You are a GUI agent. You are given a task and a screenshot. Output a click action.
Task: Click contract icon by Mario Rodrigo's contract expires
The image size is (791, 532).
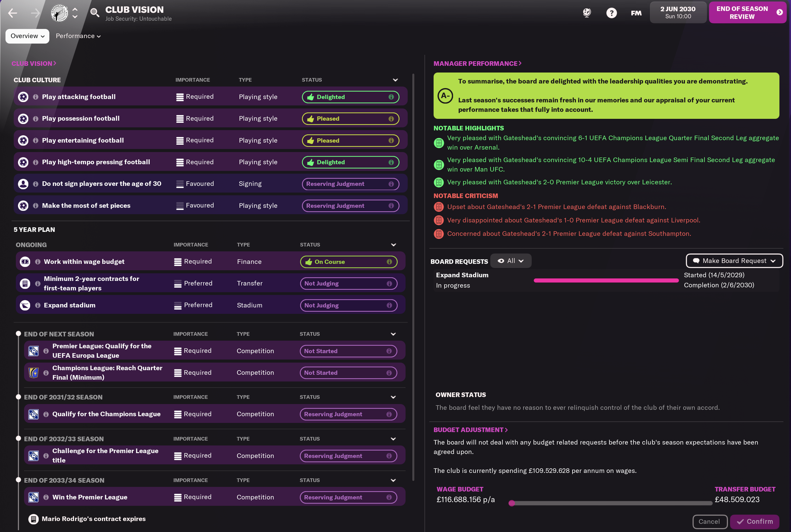tap(33, 519)
